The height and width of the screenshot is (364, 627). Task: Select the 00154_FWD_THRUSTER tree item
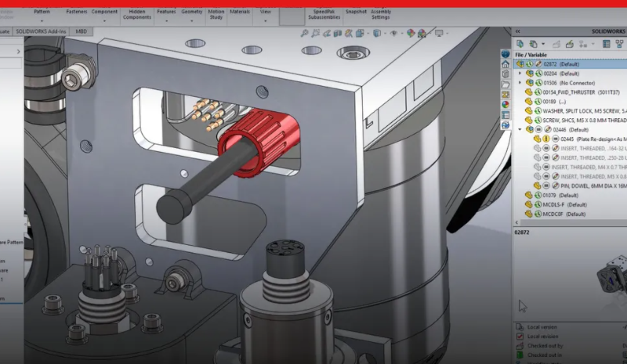[x=580, y=92]
